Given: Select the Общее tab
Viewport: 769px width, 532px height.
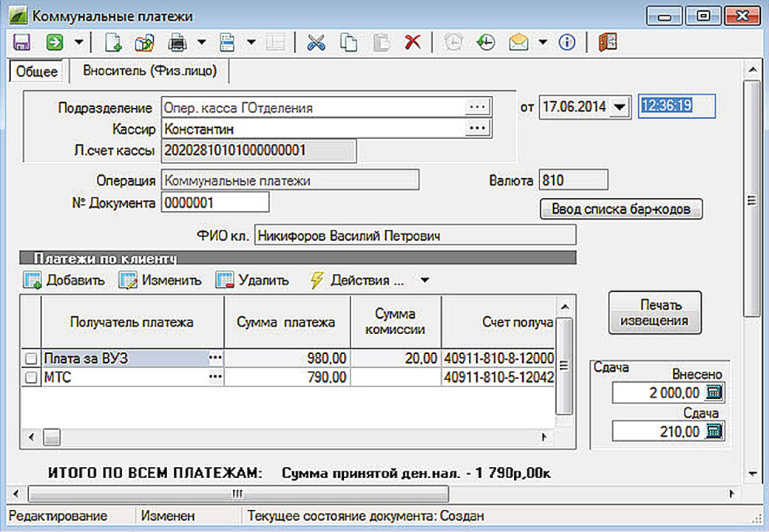Looking at the screenshot, I should click(x=35, y=71).
